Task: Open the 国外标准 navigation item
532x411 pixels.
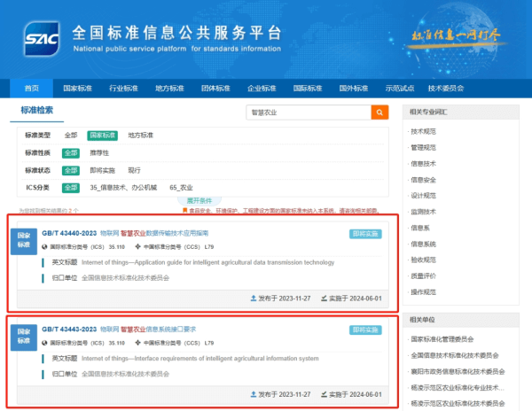Action: pos(354,88)
